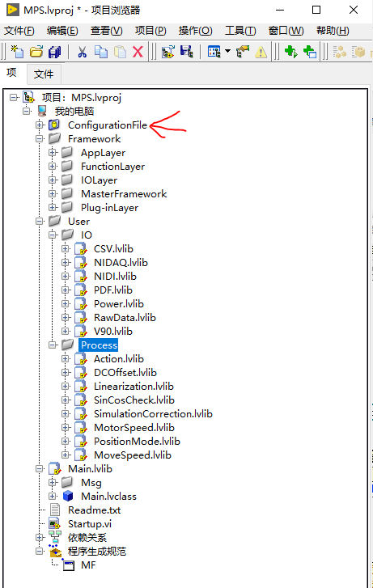Select PDF.lvlib in the tree
The image size is (373, 588).
coord(113,290)
